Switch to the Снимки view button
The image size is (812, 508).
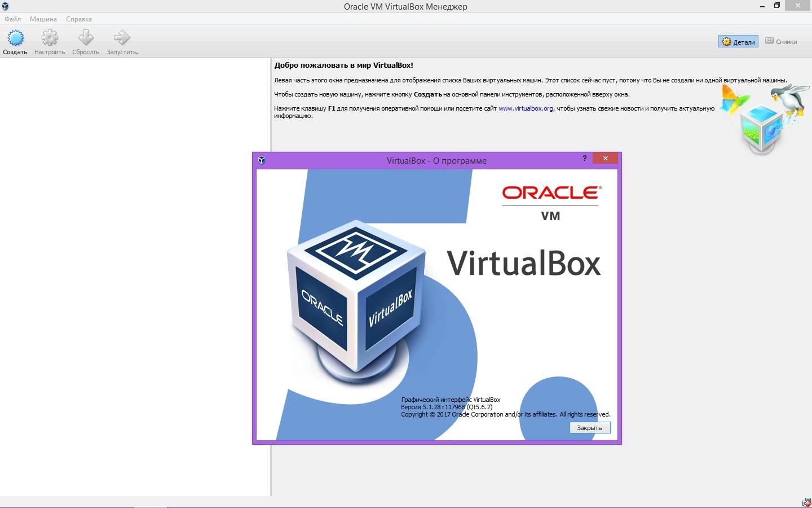click(781, 42)
